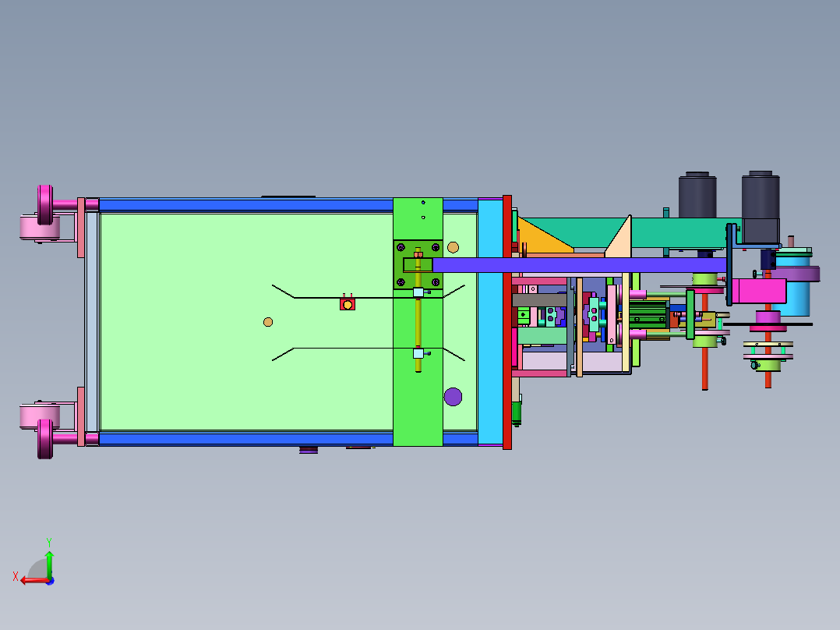840x630 pixels.
Task: Click the blue Z axis dot of the triad
Action: click(x=51, y=581)
